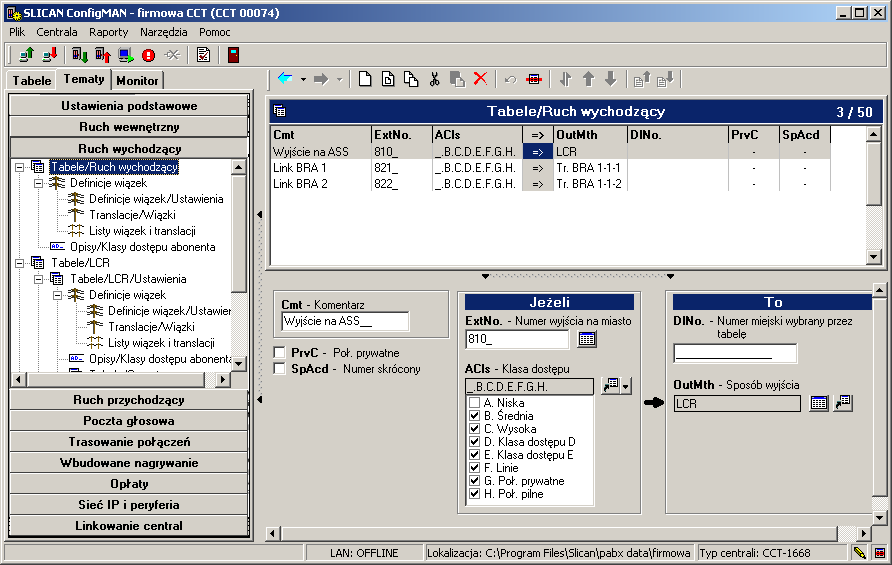This screenshot has height=565, width=892.
Task: Delete record with red X icon
Action: pyautogui.click(x=481, y=79)
